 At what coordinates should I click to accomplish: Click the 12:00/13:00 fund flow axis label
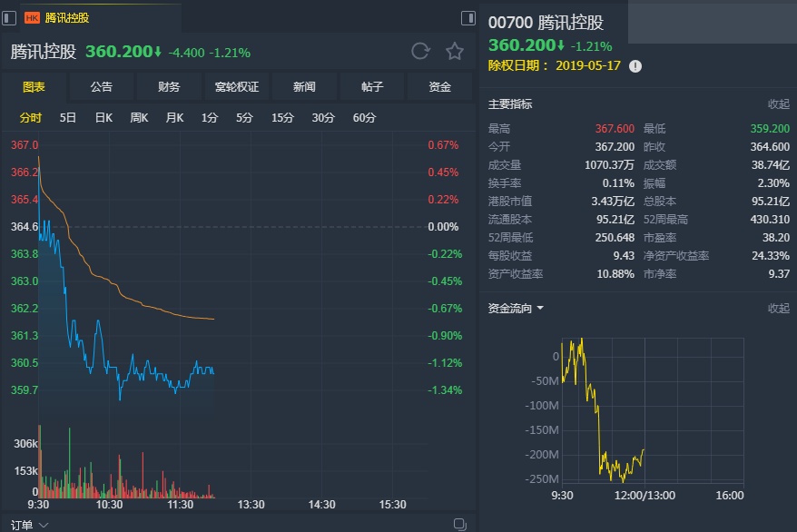click(645, 496)
